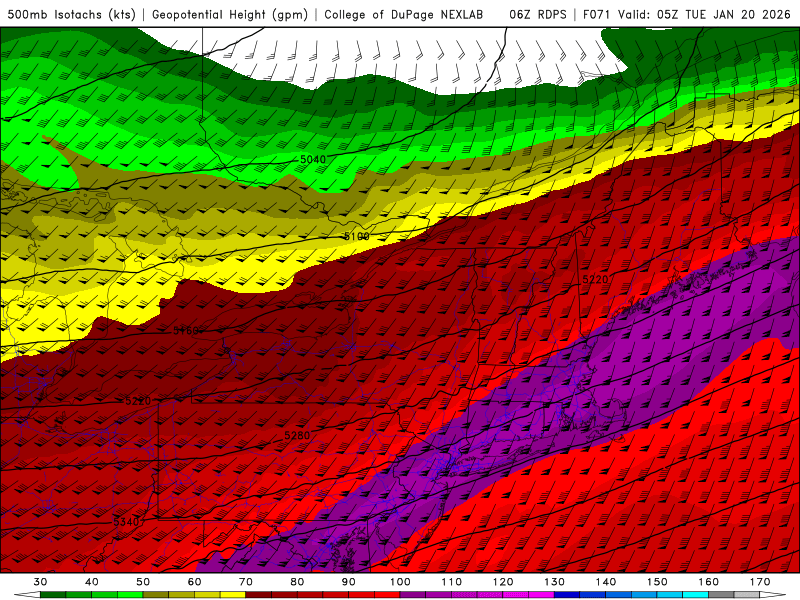Click the purple 100-105 kt legend swatch
Screen dimensions: 800x600
413,595
